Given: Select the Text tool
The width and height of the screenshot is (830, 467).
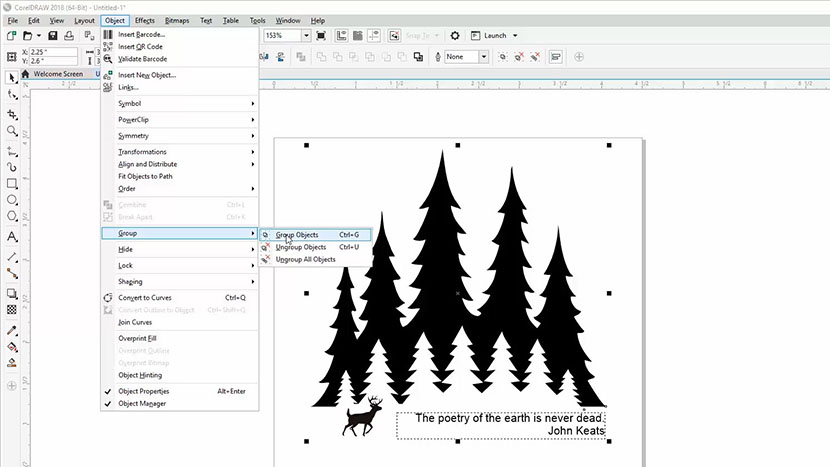Looking at the screenshot, I should [x=12, y=237].
